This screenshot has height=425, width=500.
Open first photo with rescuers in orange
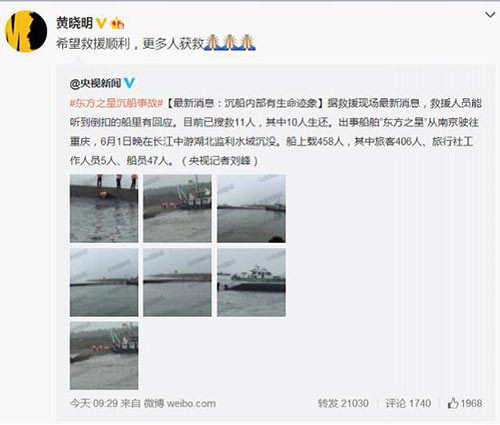click(x=104, y=208)
